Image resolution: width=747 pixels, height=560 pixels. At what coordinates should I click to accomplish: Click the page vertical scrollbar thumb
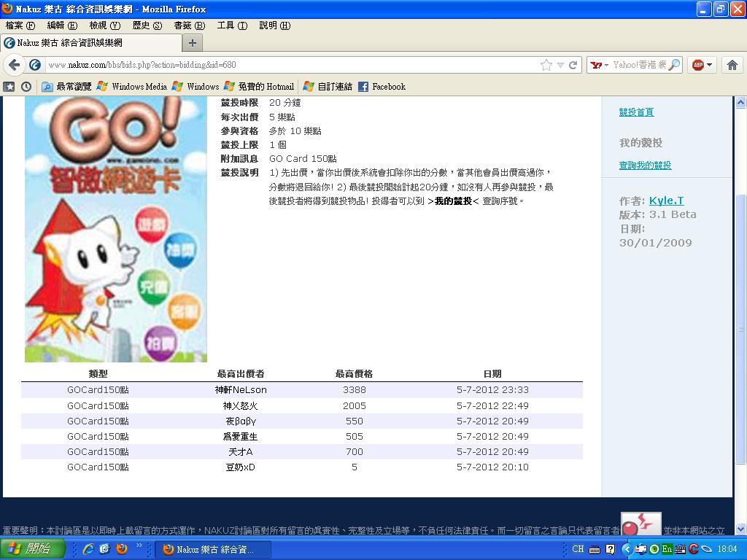pyautogui.click(x=740, y=329)
